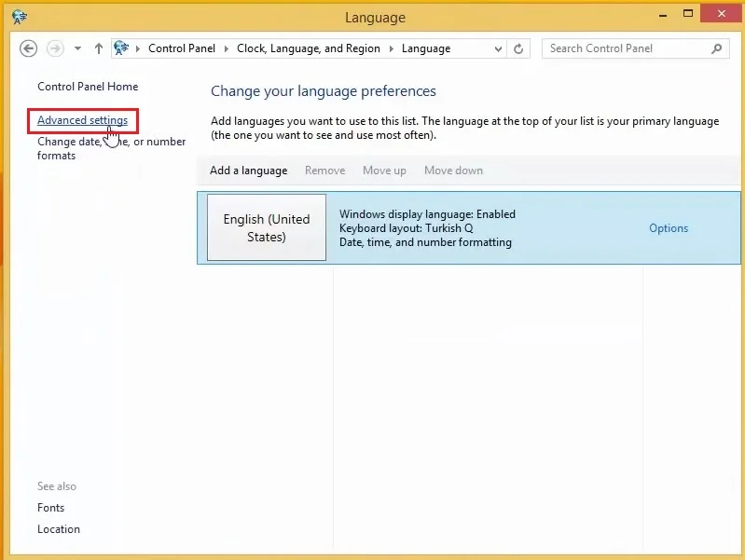This screenshot has width=745, height=560.
Task: Refresh the Language page
Action: click(x=518, y=48)
